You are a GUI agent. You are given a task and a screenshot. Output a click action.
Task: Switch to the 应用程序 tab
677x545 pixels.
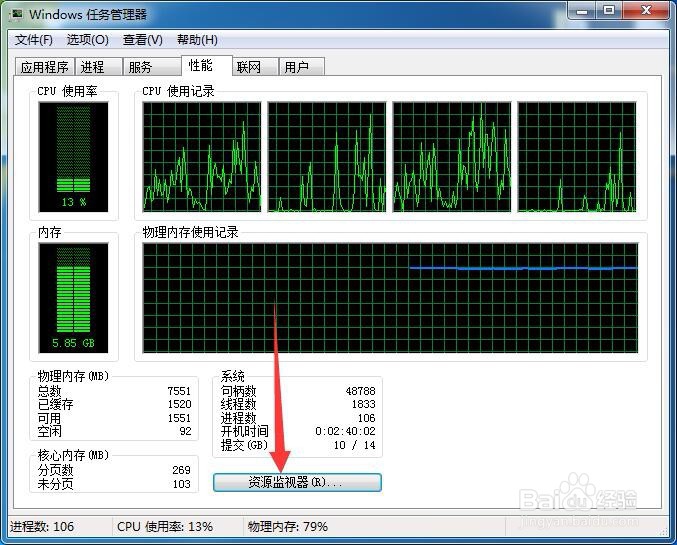44,67
